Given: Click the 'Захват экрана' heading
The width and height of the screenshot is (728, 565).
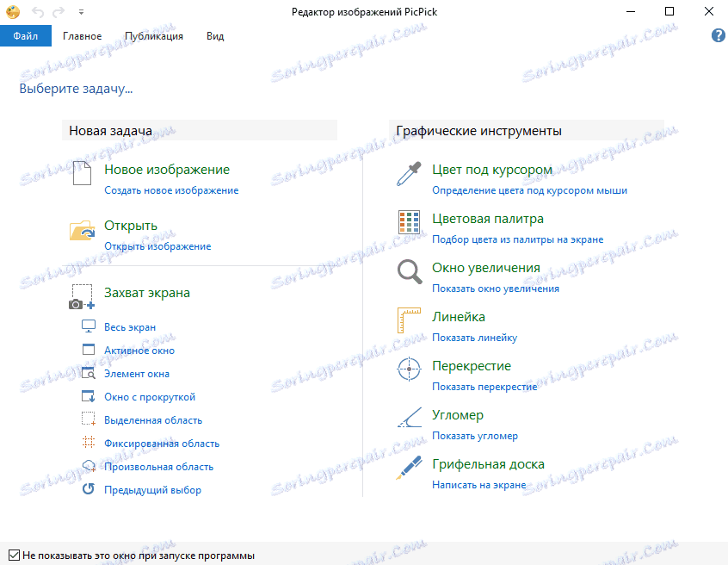Looking at the screenshot, I should click(146, 293).
